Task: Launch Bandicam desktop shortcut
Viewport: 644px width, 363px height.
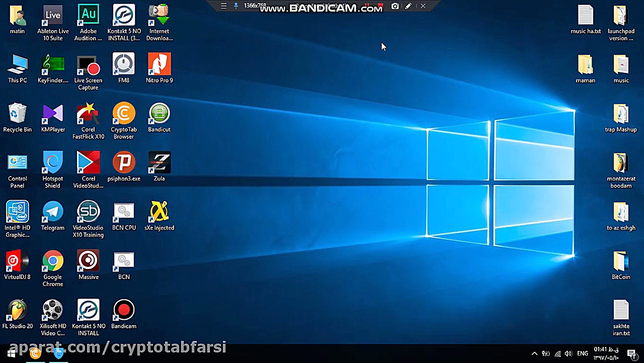Action: coord(124,315)
